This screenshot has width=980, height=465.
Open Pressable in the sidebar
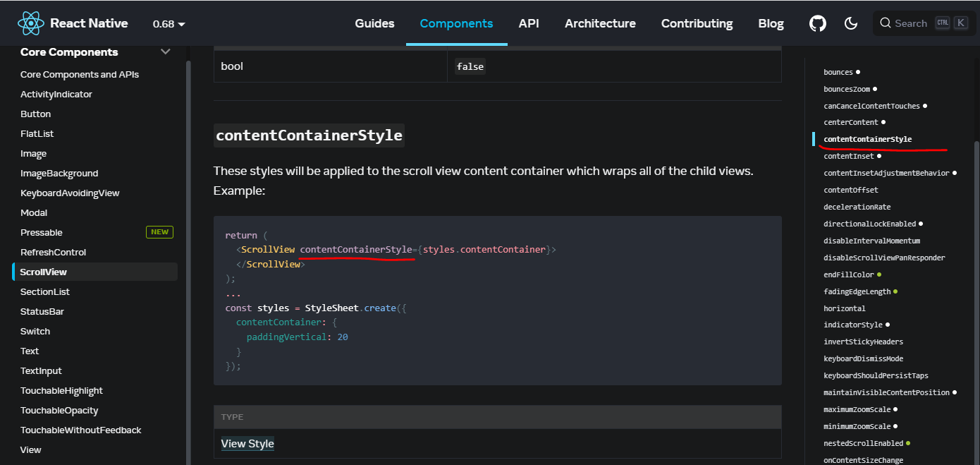click(x=42, y=232)
